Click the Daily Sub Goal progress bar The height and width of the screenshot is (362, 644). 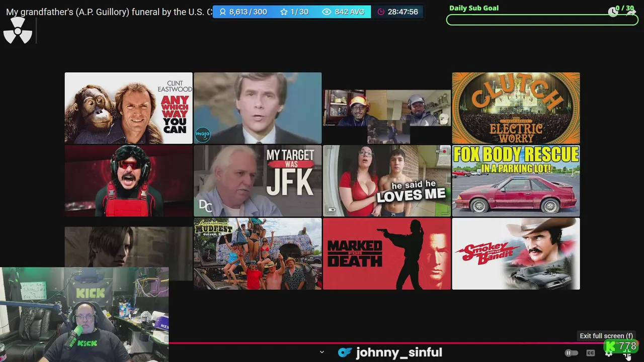[542, 20]
